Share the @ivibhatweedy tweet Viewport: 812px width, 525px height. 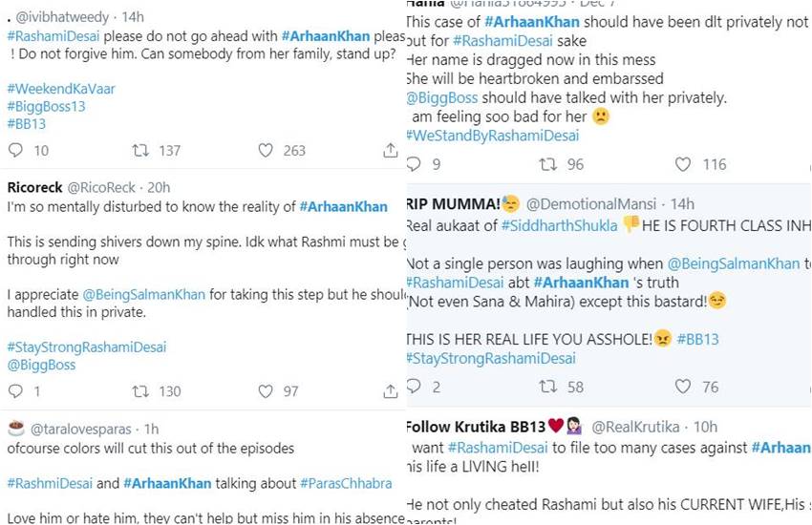click(x=391, y=150)
